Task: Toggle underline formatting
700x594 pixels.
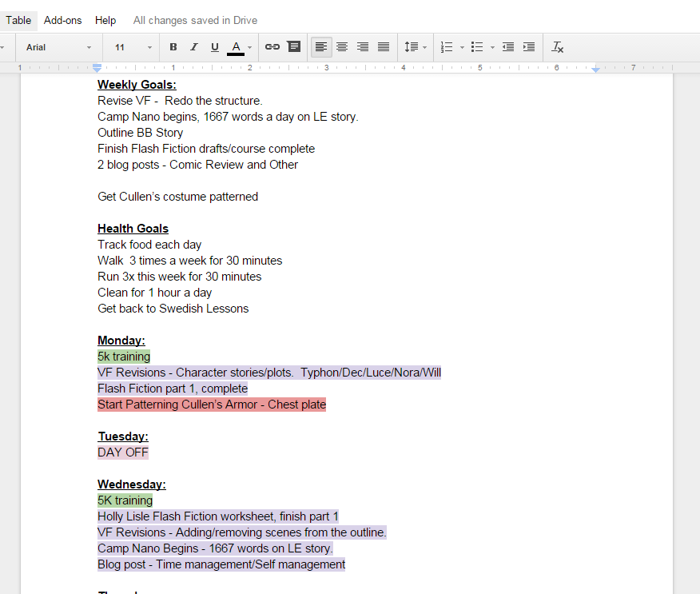Action: [x=215, y=47]
